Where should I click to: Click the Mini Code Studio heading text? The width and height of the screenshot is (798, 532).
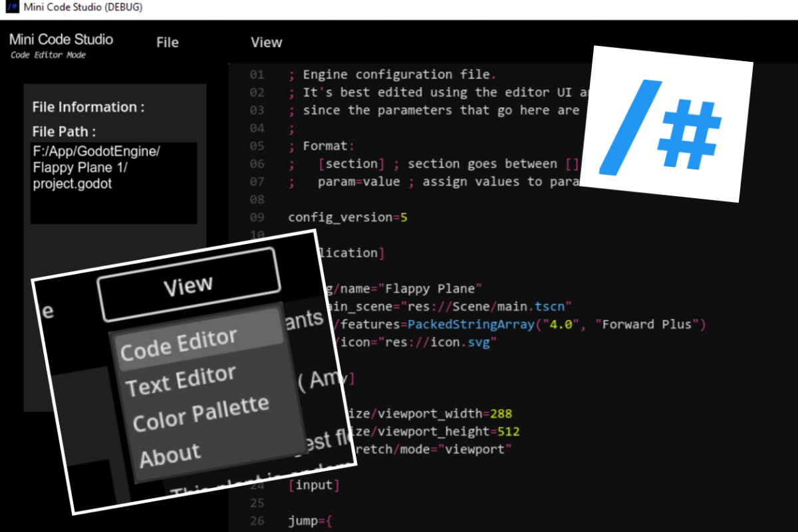[x=61, y=39]
